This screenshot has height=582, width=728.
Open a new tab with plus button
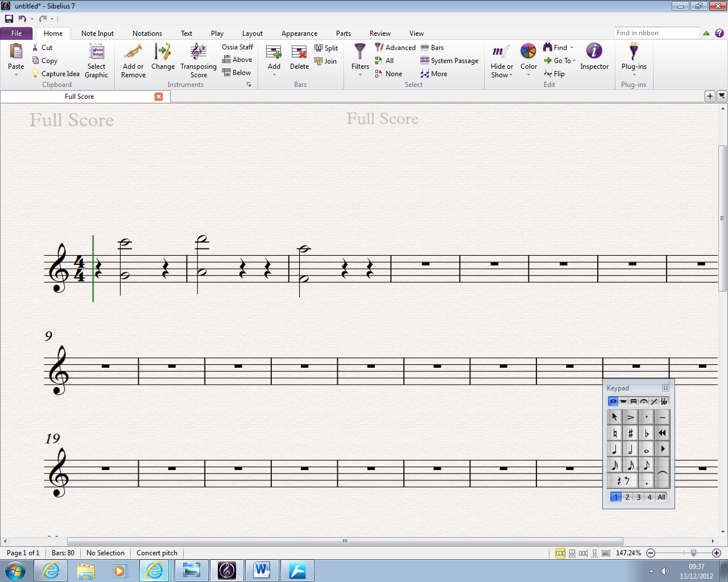[710, 96]
